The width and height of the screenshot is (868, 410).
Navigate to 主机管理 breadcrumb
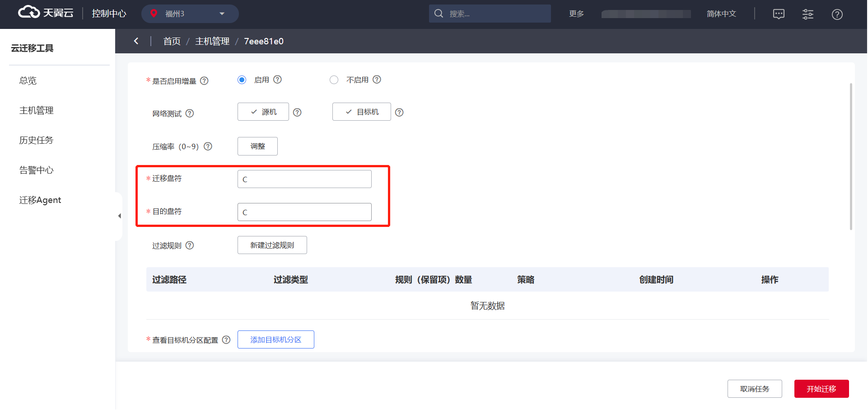pyautogui.click(x=212, y=41)
